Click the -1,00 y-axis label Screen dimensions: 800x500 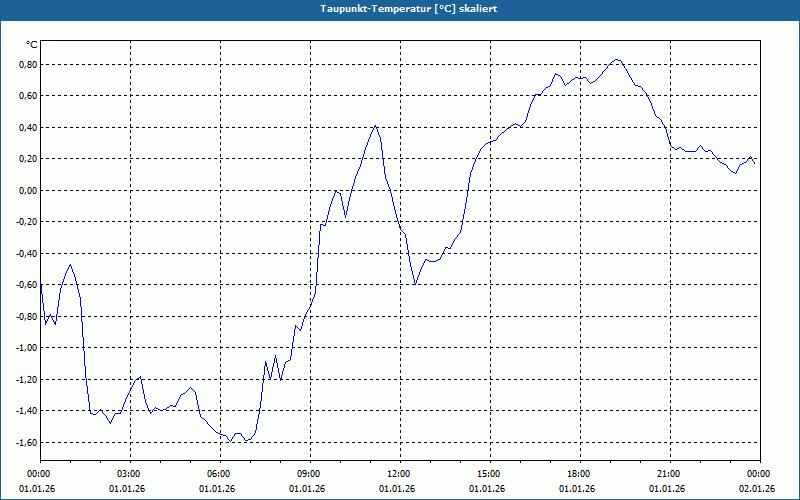click(26, 348)
